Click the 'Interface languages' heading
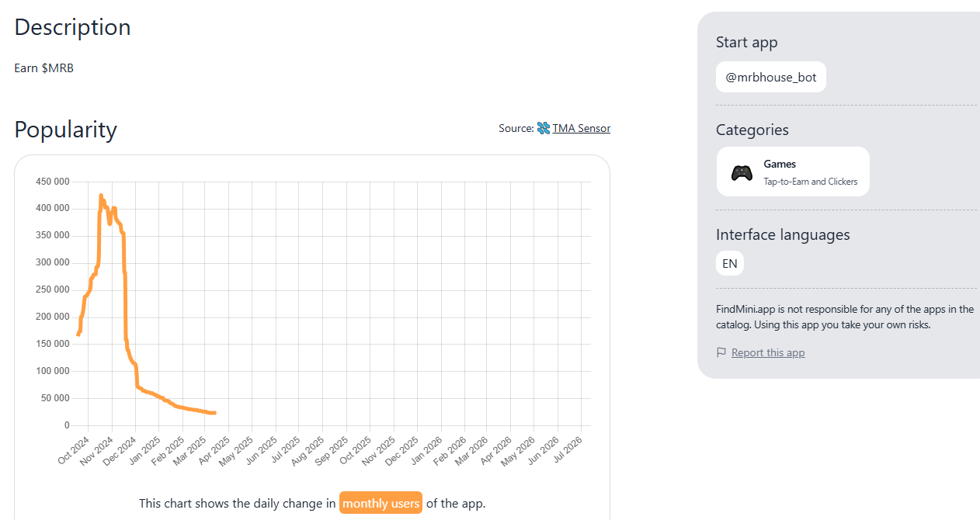980x520 pixels. [x=783, y=234]
